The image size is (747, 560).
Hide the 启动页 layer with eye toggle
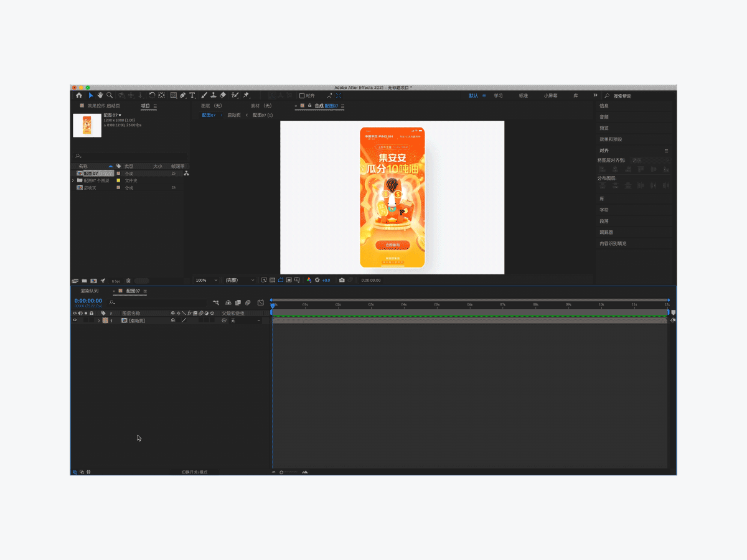click(x=75, y=320)
